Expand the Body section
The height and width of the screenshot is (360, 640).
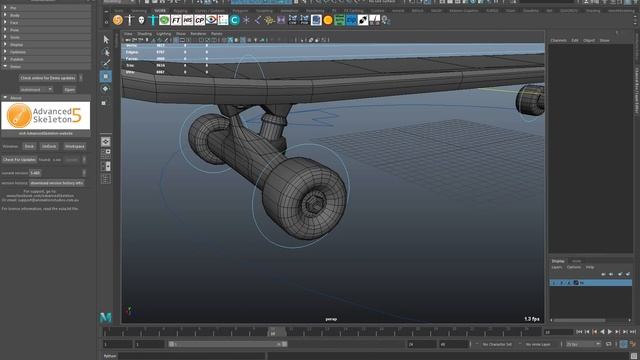click(46, 15)
